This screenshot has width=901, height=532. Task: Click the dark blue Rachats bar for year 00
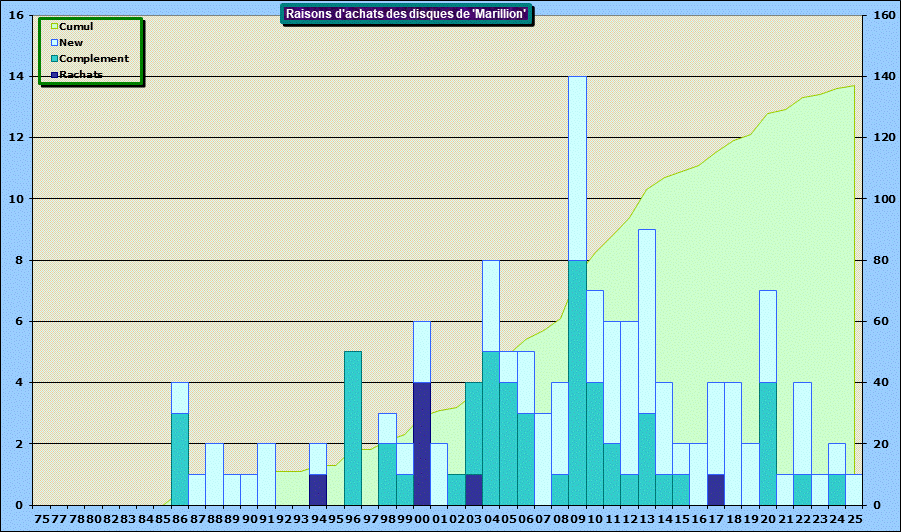pyautogui.click(x=422, y=443)
